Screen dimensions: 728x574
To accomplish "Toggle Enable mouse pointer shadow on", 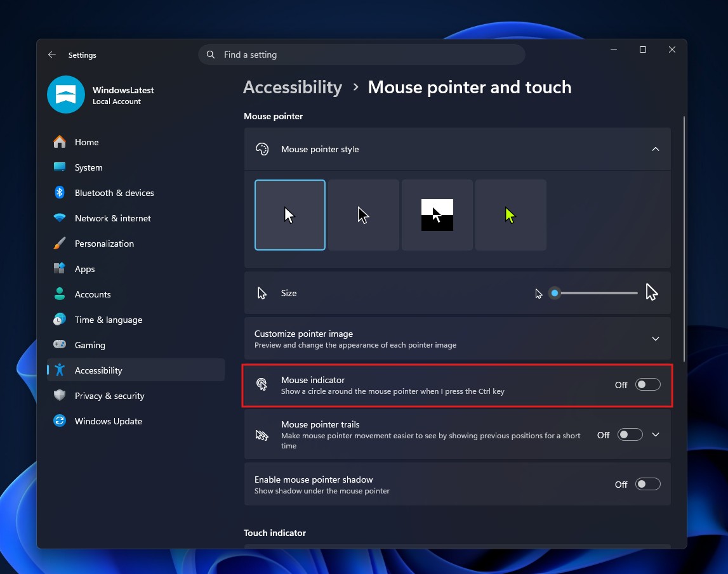I will (647, 484).
